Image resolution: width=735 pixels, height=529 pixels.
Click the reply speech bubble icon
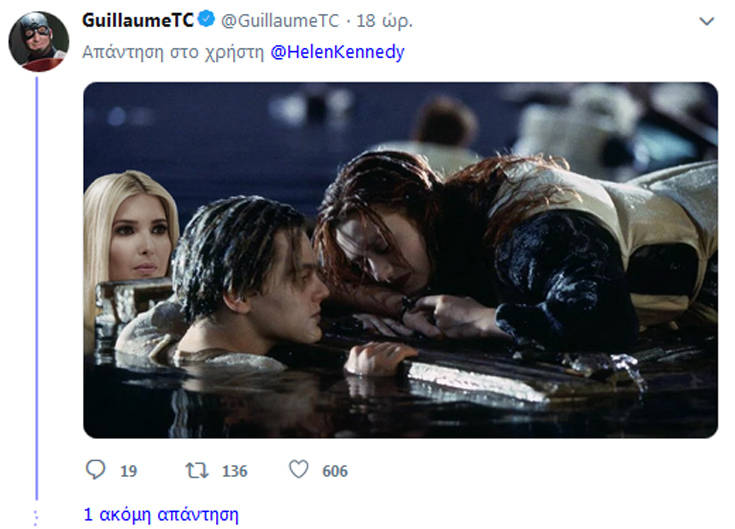click(96, 469)
